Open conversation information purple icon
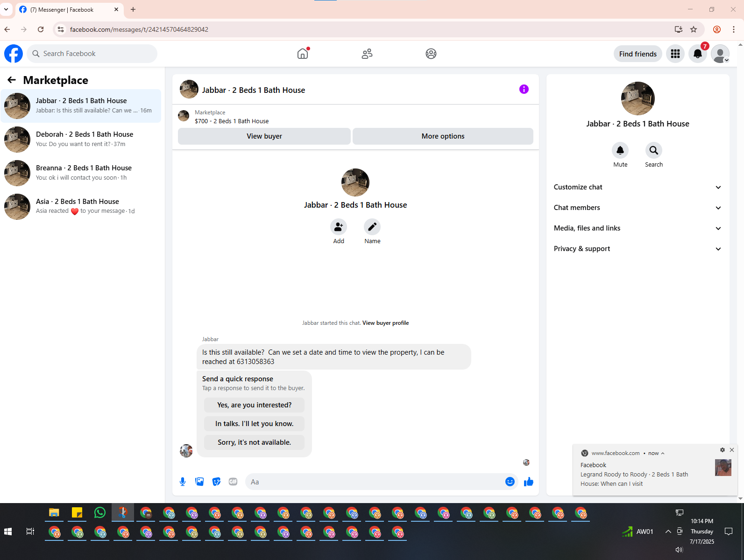Viewport: 744px width, 560px height. [x=524, y=89]
